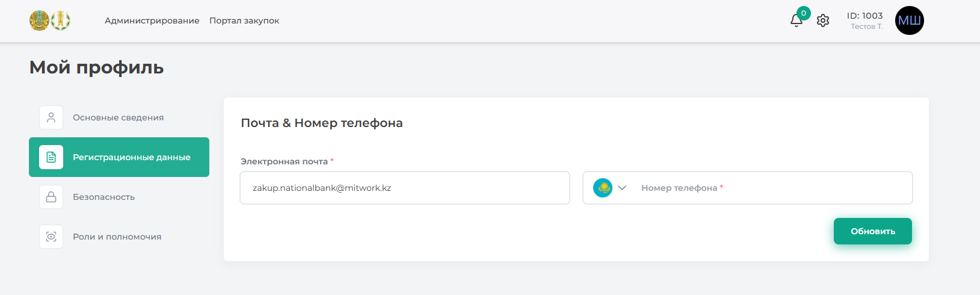Click the ID: 1003 user label
Image resolution: width=980 pixels, height=295 pixels.
864,16
